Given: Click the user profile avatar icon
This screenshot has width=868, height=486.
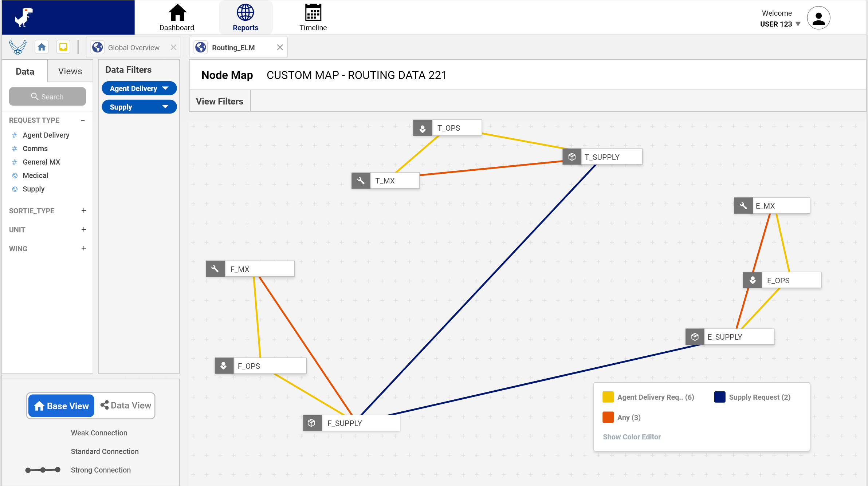Looking at the screenshot, I should (818, 18).
